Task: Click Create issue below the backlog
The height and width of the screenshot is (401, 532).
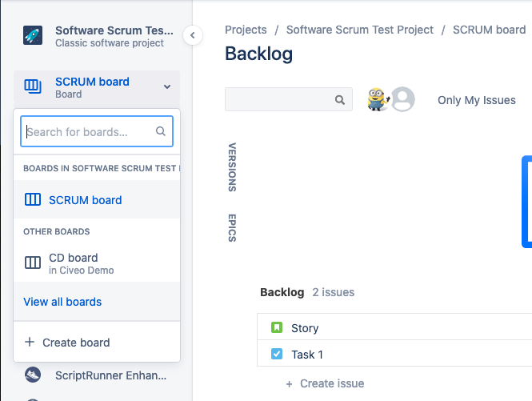Action: click(331, 383)
